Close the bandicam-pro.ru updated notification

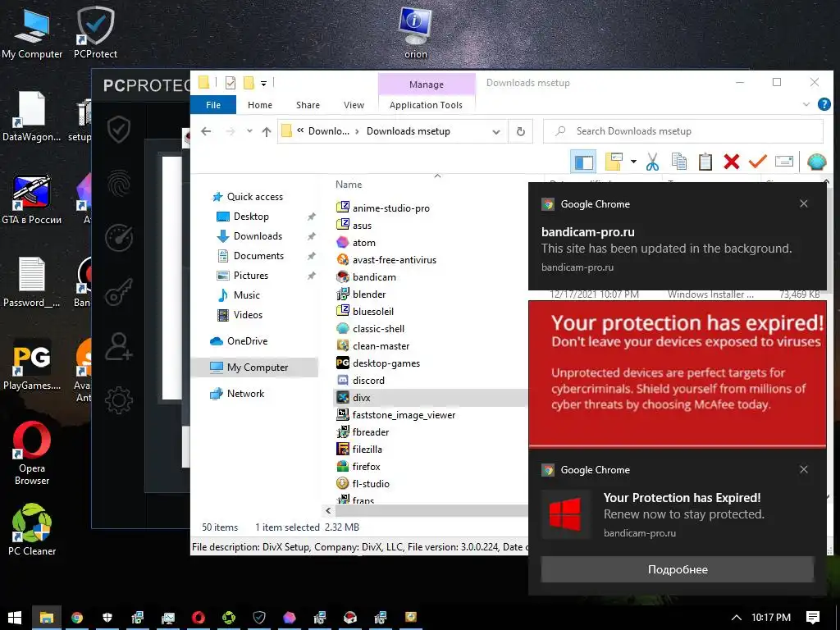804,203
